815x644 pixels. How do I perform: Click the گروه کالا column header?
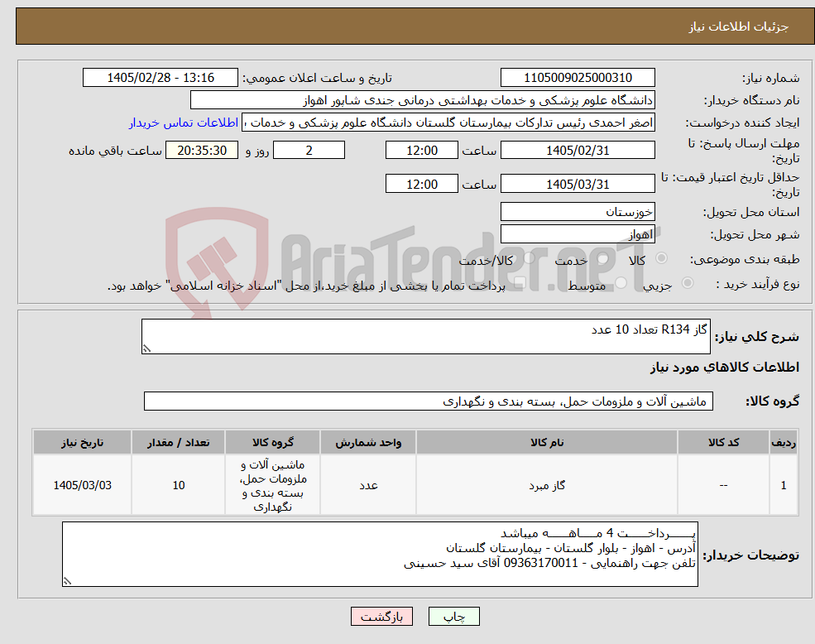click(x=273, y=442)
